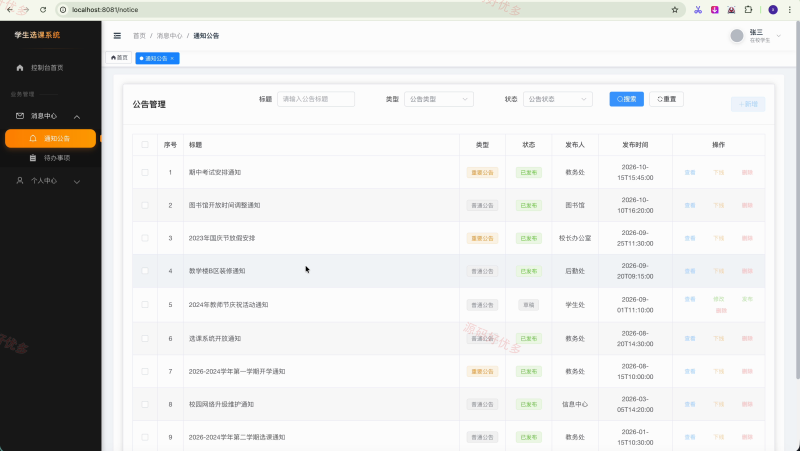Click 删除 for 2023年国庆节放假安排
800x451 pixels.
pyautogui.click(x=747, y=238)
